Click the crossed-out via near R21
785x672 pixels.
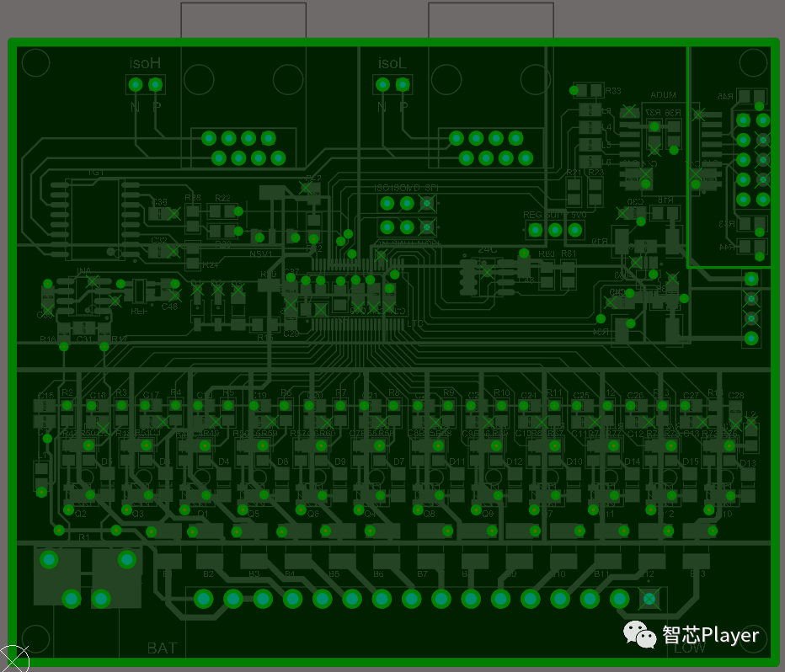644,173
